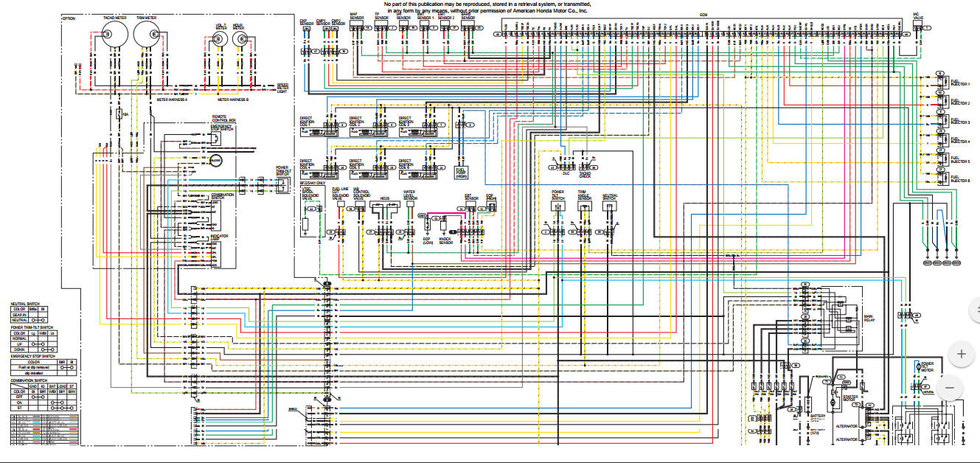This screenshot has width=980, height=463.
Task: Click the Power Trim/Tilt Switch symbol
Action: coord(282,184)
